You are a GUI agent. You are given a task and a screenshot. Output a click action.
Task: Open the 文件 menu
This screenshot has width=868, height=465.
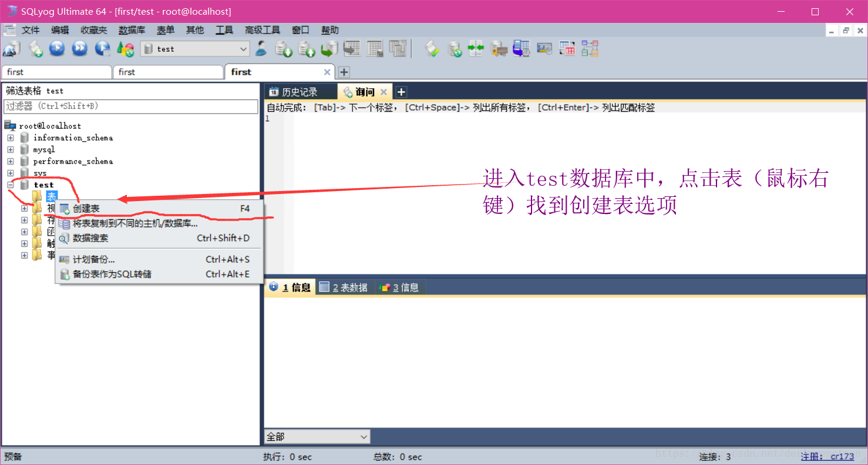coord(31,30)
